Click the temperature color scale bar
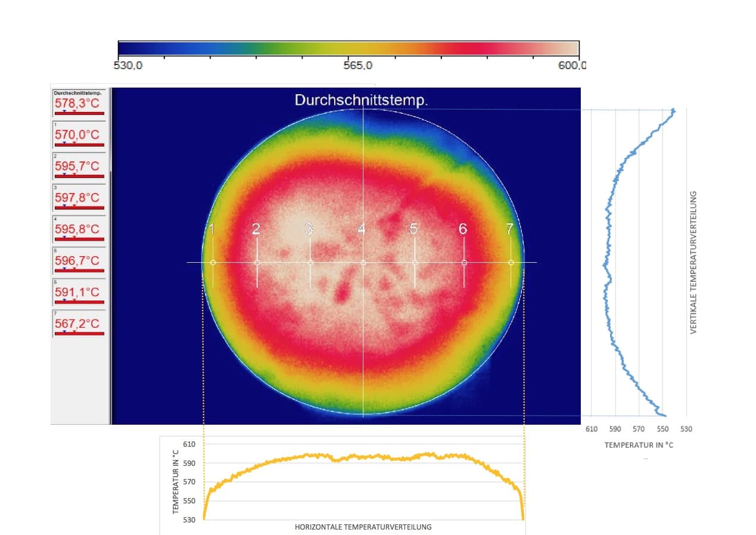This screenshot has height=535, width=756. (349, 48)
